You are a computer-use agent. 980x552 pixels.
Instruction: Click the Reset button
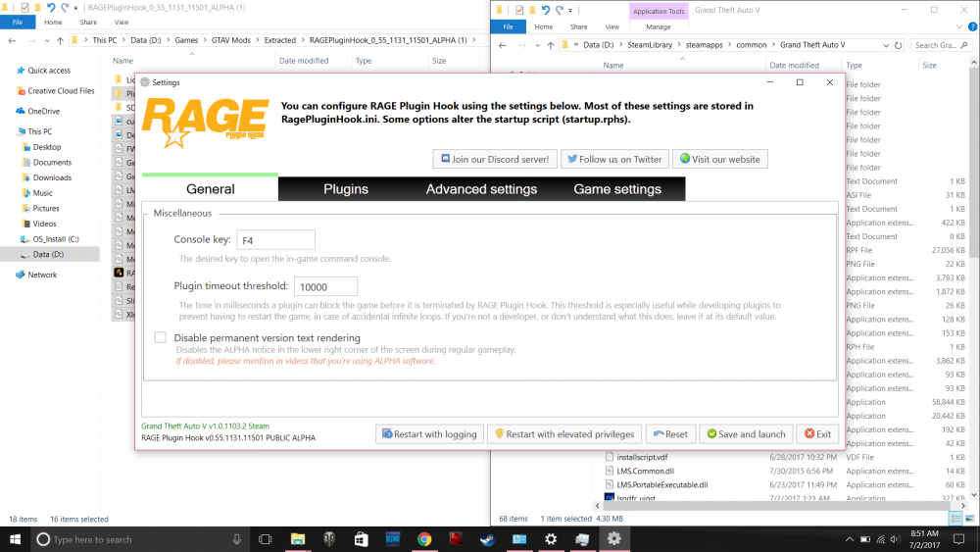click(x=670, y=433)
